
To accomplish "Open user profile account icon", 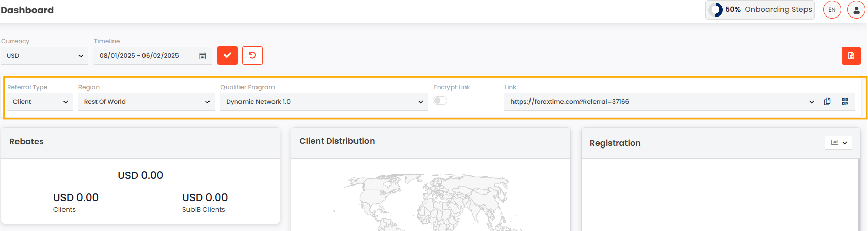I will click(856, 10).
